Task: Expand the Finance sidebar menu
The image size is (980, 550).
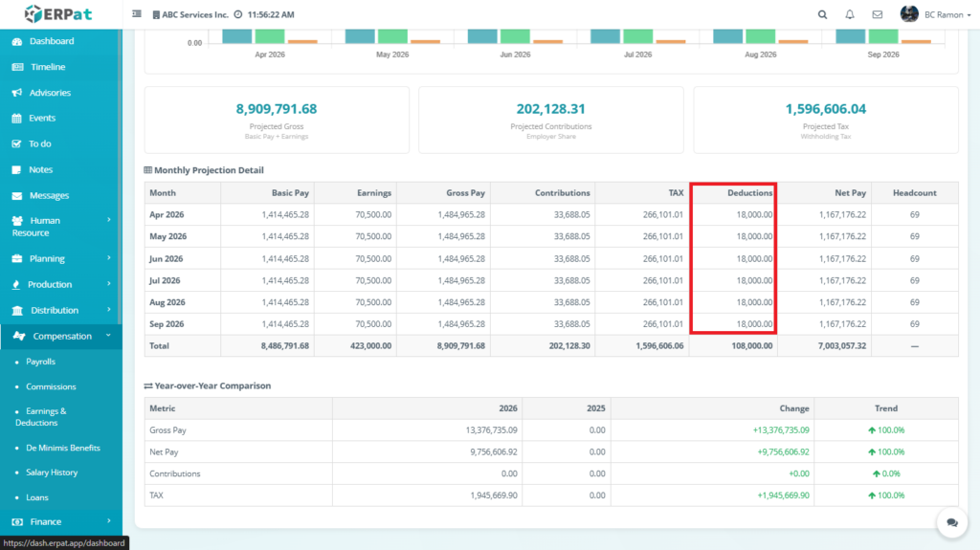Action: point(60,521)
